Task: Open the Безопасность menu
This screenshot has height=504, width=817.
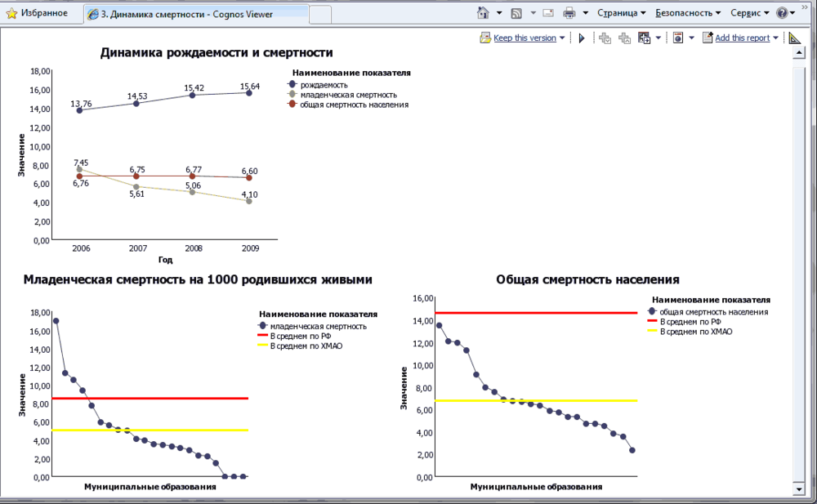Action: (688, 13)
